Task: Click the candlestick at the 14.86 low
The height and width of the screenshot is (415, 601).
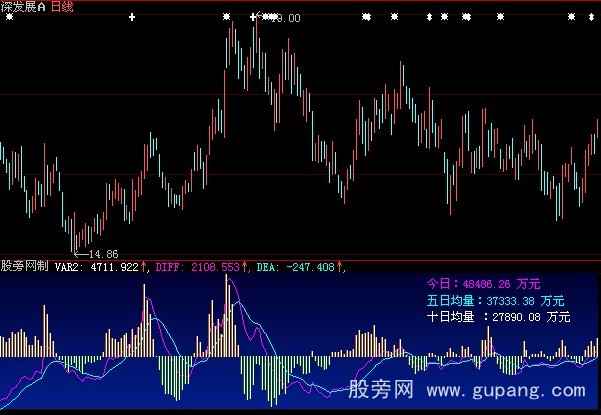Action: tap(72, 234)
